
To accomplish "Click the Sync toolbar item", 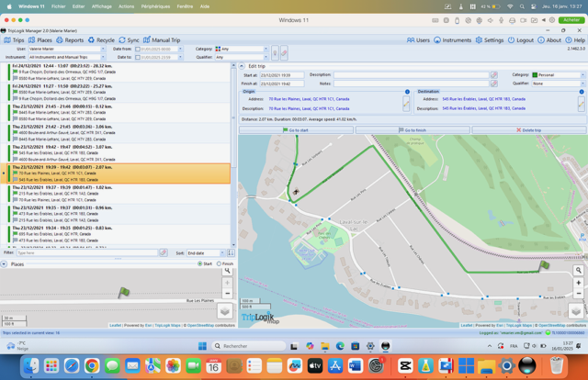I will coord(129,40).
